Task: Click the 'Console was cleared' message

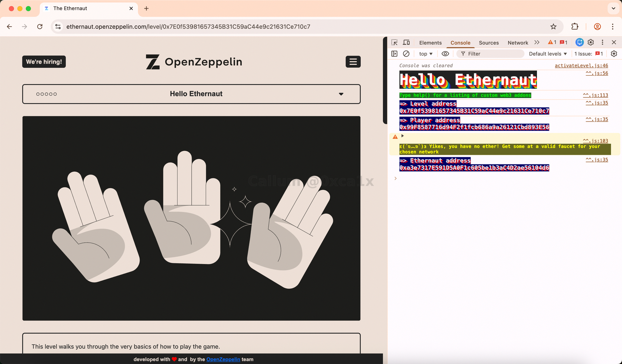Action: tap(426, 66)
